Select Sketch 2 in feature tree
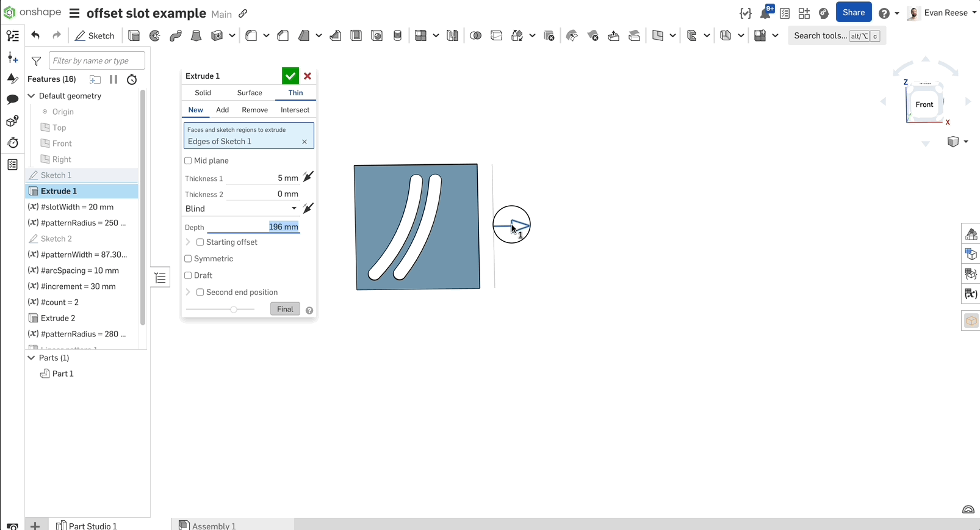Screen dimensions: 980x530 pos(56,239)
